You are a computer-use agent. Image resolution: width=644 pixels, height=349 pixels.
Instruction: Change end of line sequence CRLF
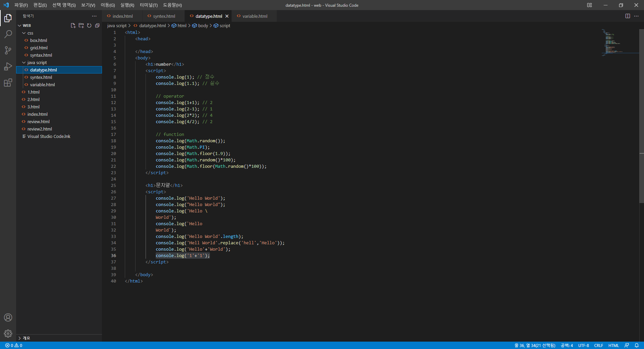tap(599, 345)
